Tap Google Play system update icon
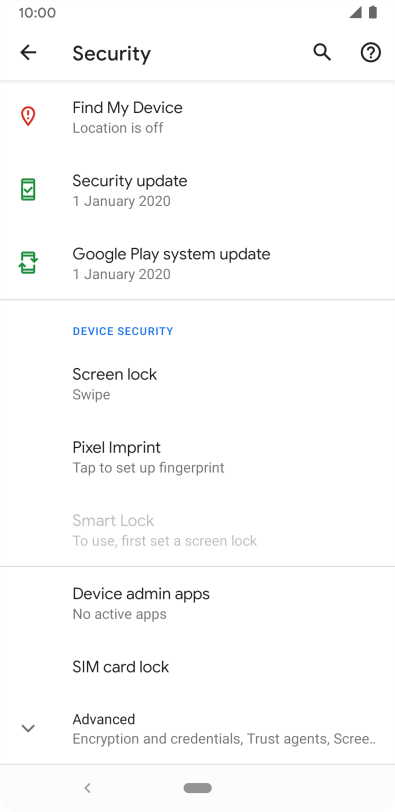The height and width of the screenshot is (812, 395). click(x=28, y=263)
